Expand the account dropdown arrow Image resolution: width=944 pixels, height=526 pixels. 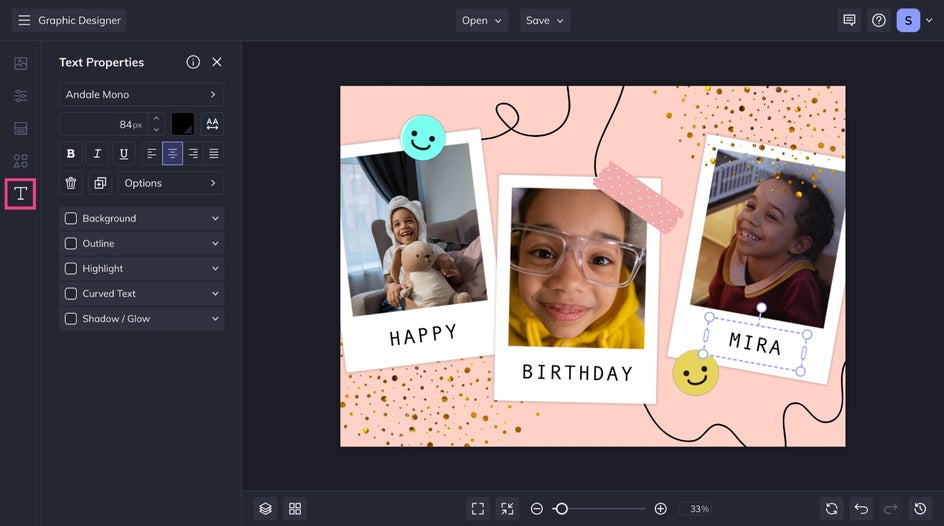click(x=929, y=20)
